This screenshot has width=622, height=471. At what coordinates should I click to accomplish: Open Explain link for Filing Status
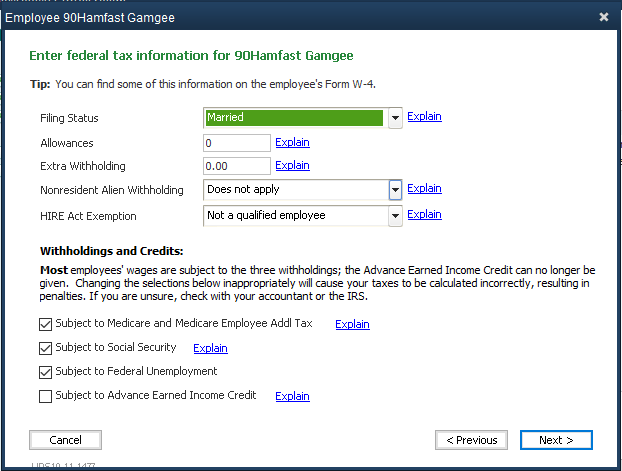tap(424, 116)
